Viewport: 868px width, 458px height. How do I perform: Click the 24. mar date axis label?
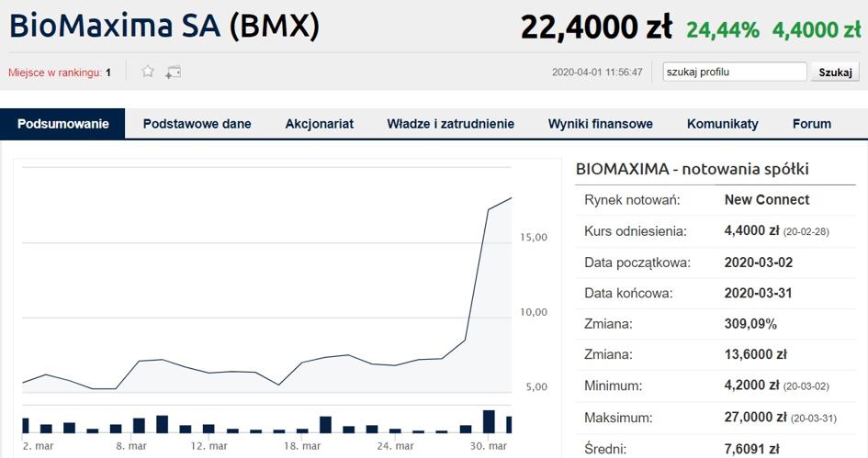396,446
